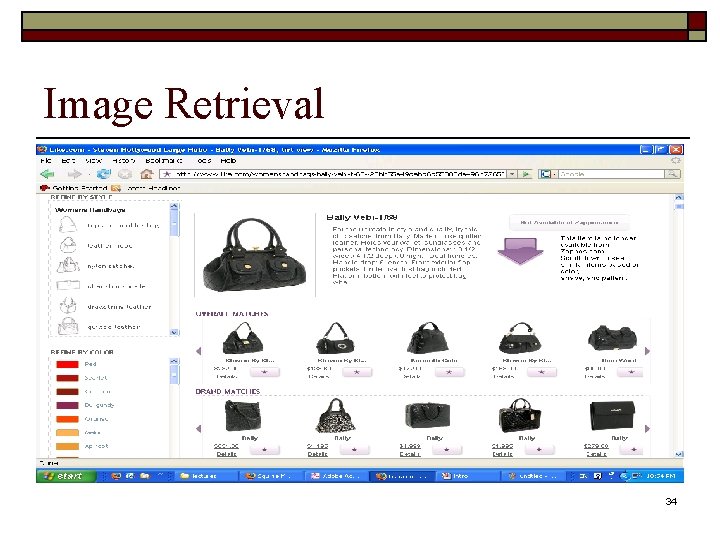720x540 pixels.
Task: Open the address bar history dropdown arrow
Action: [x=512, y=174]
